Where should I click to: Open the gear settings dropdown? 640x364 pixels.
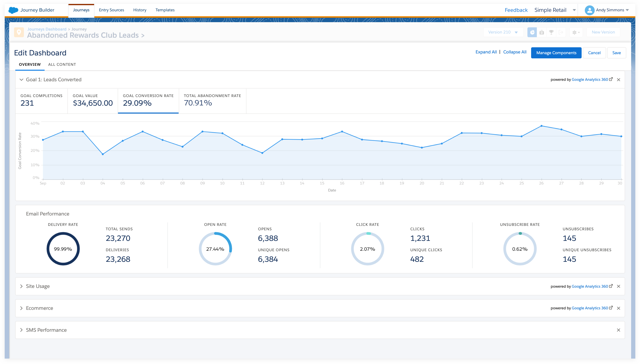(x=576, y=32)
